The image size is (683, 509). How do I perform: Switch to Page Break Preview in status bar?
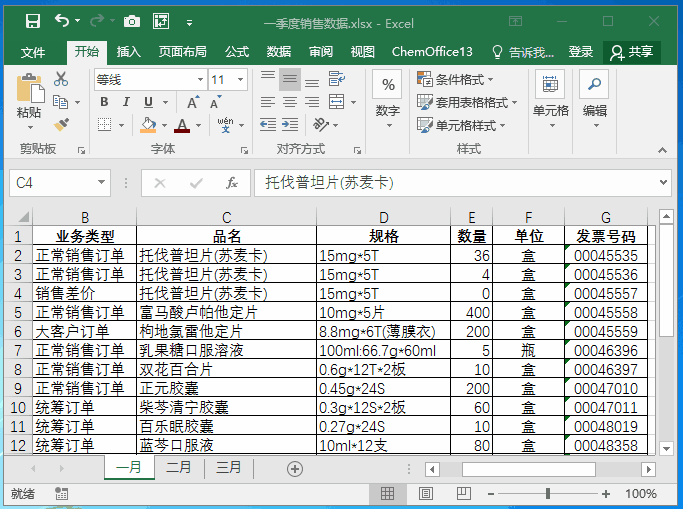(x=463, y=493)
